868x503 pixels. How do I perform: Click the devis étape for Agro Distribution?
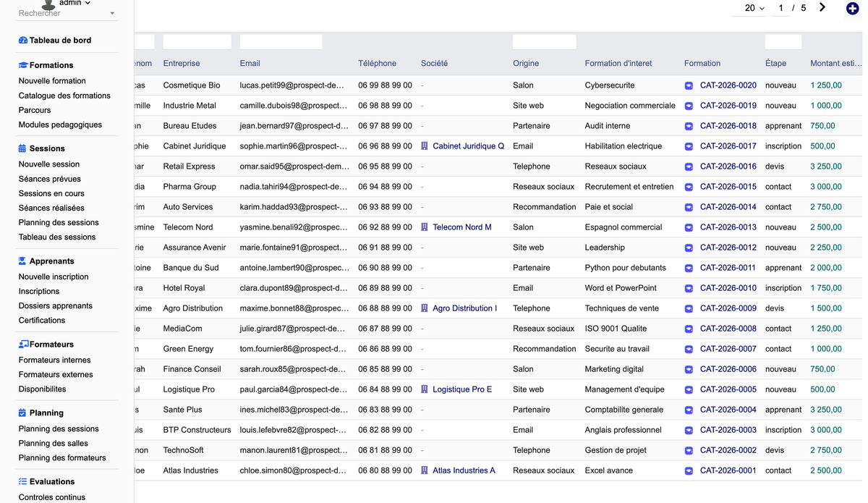pyautogui.click(x=775, y=308)
